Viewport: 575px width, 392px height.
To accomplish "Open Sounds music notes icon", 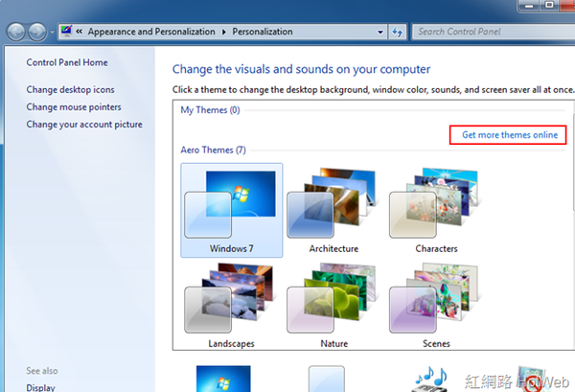I will coord(431,380).
